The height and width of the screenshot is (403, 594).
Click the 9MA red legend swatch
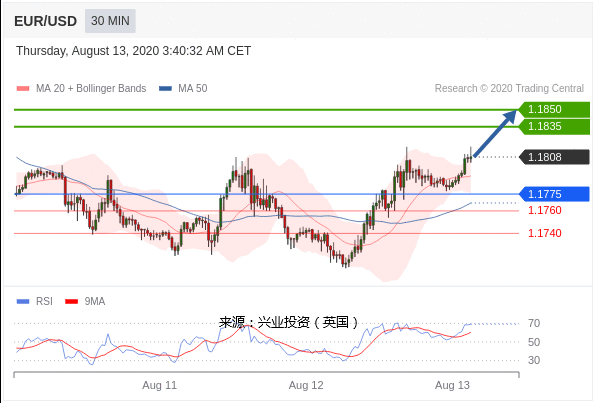72,301
